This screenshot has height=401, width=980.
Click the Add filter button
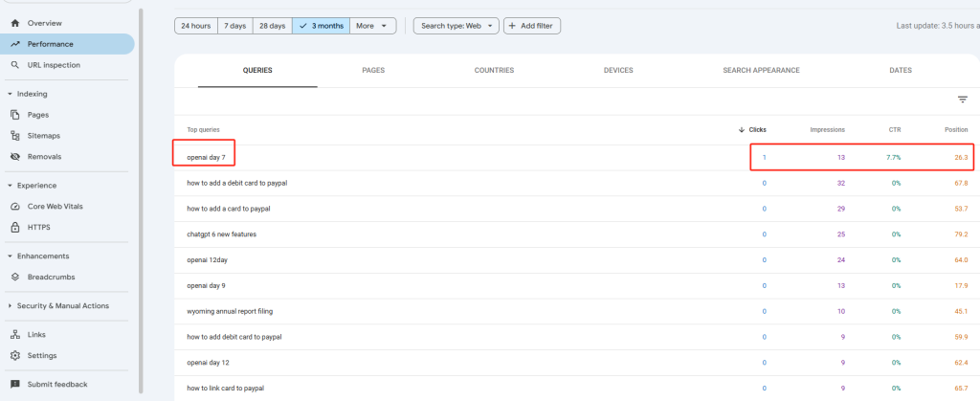(532, 26)
